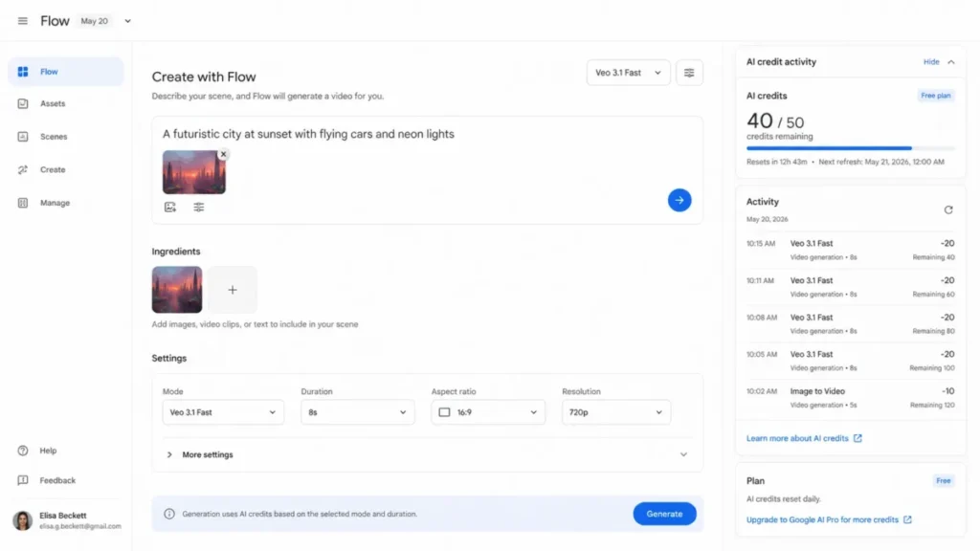Click the prompt text about futuristic city
This screenshot has width=980, height=551.
click(x=308, y=134)
